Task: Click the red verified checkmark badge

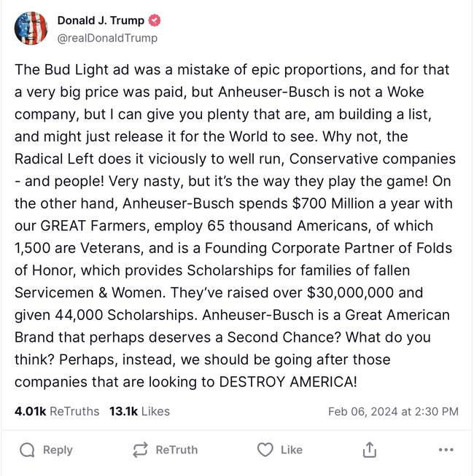Action: click(x=155, y=20)
